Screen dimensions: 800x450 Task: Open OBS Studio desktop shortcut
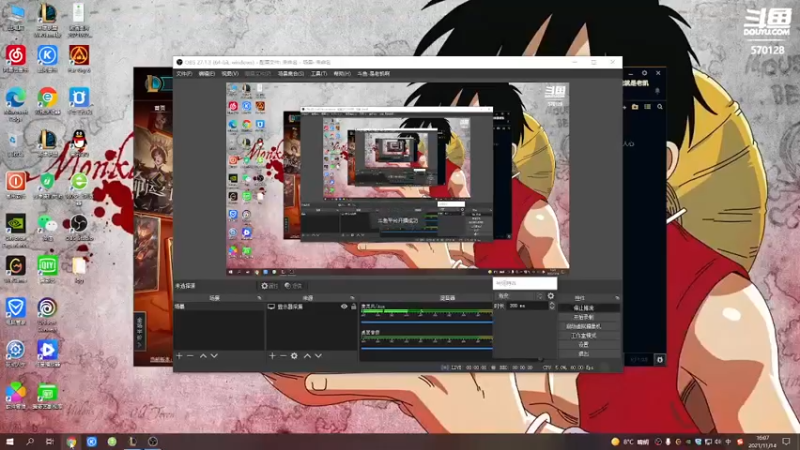click(x=79, y=227)
